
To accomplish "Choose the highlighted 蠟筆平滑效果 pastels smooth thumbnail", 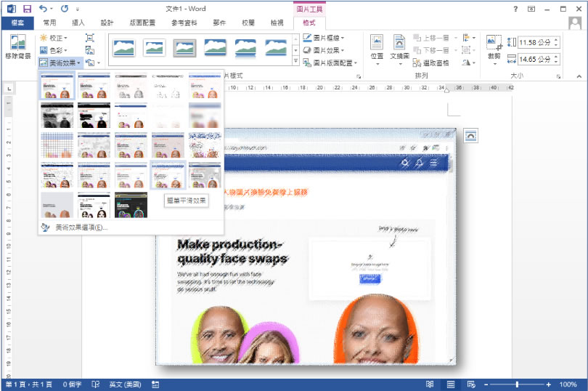I will click(168, 175).
